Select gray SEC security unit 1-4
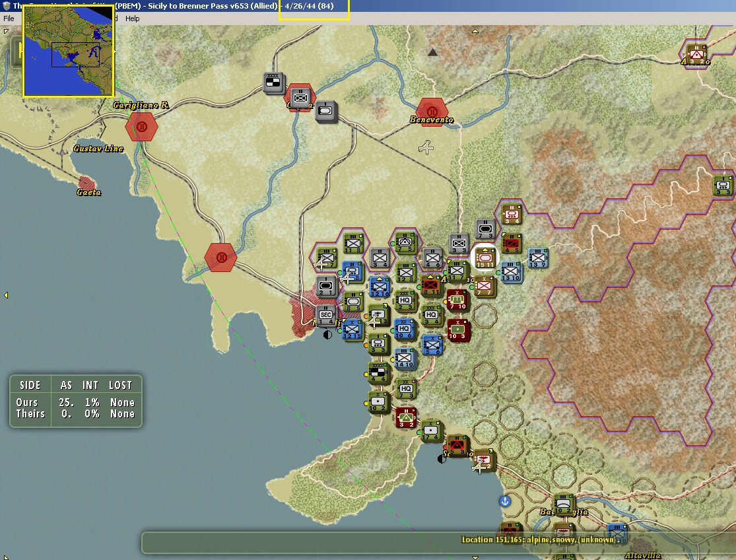This screenshot has width=736, height=560. pyautogui.click(x=327, y=315)
